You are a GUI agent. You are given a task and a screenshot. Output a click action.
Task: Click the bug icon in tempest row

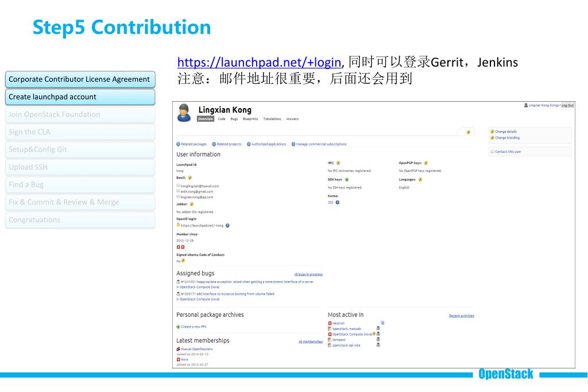pyautogui.click(x=378, y=340)
